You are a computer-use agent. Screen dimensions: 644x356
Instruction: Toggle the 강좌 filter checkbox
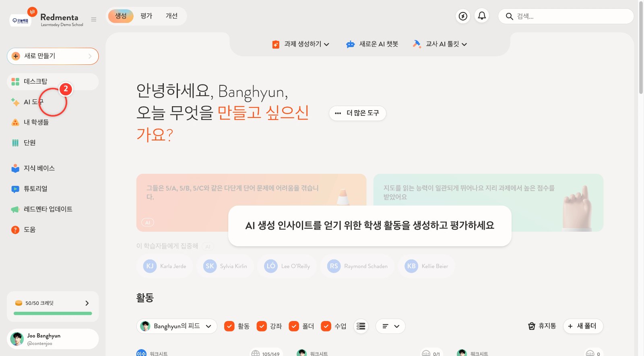pyautogui.click(x=262, y=326)
